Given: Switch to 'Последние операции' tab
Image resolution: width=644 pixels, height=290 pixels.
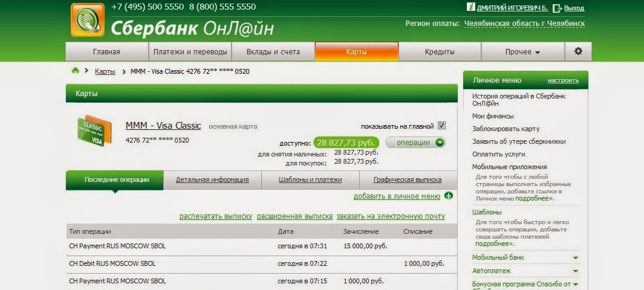Looking at the screenshot, I should point(114,180).
